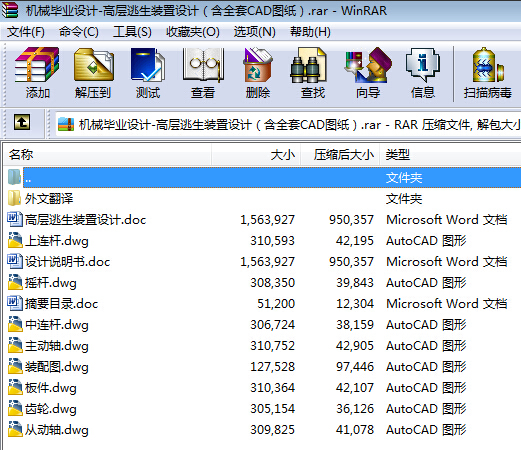
Task: Click the up-one-level arrow button
Action: [22, 122]
